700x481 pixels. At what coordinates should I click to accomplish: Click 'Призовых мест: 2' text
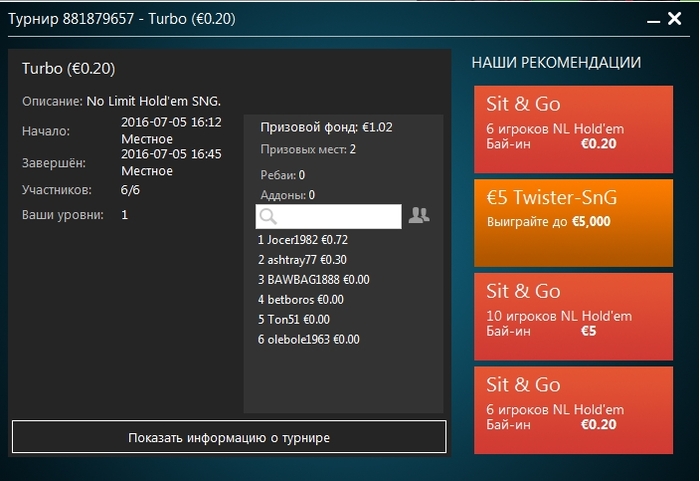pyautogui.click(x=308, y=149)
